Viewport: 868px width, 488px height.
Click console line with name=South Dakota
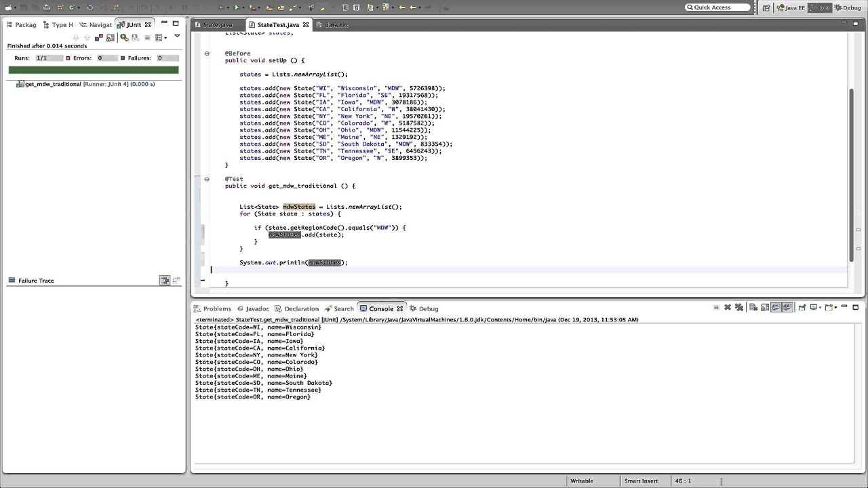pos(264,383)
